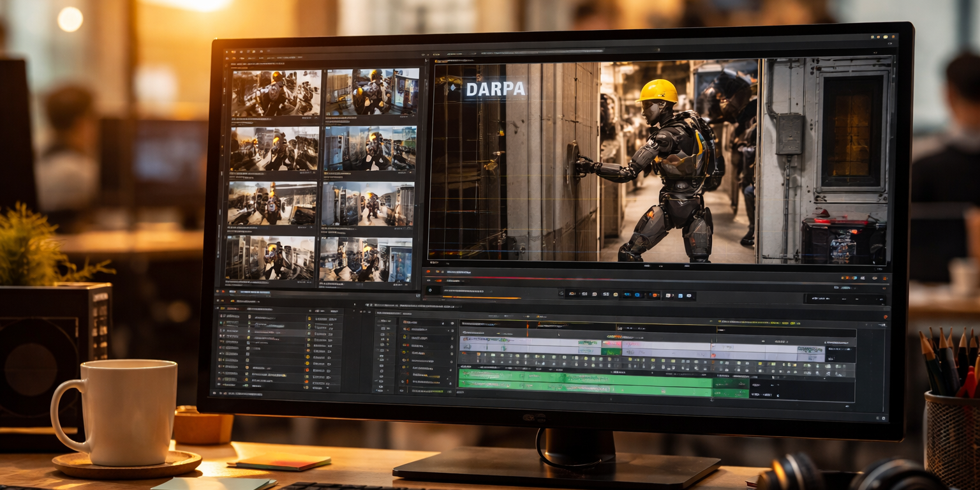This screenshot has height=490, width=980.
Task: Pick the third-row left thumbnail in media bin
Action: (272, 204)
